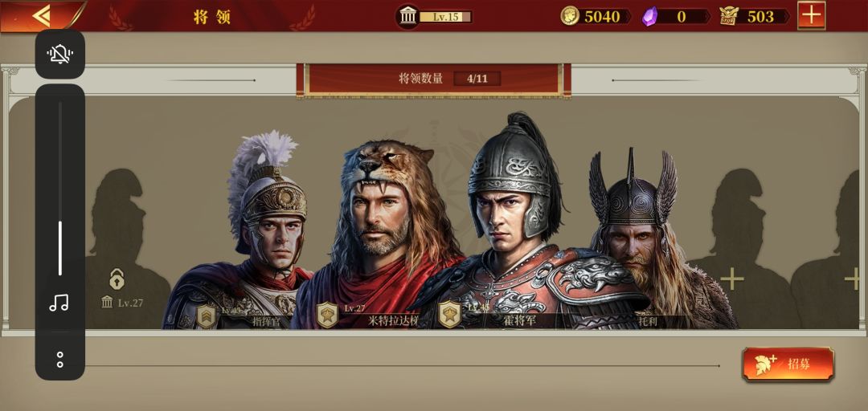Open volume panel three-dot options

(x=59, y=360)
